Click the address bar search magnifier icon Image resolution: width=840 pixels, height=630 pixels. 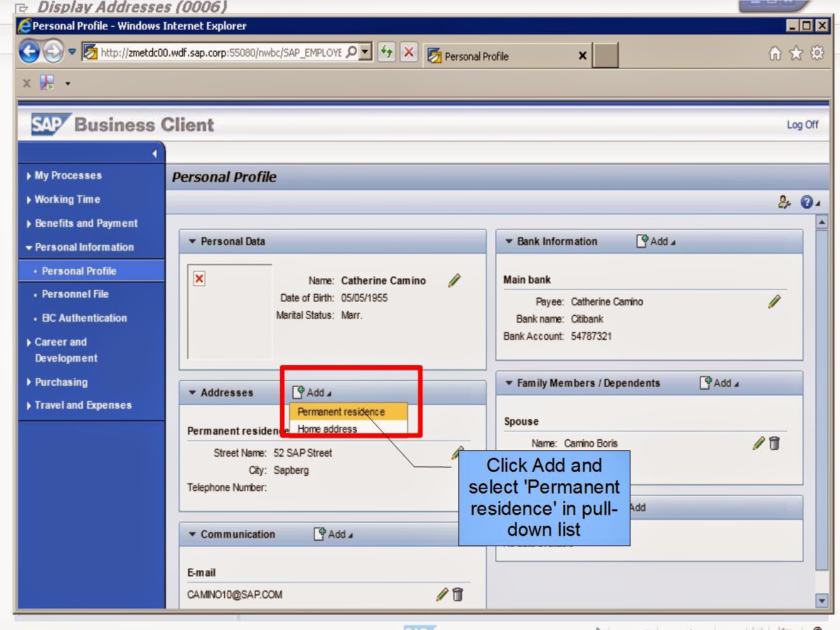click(351, 52)
